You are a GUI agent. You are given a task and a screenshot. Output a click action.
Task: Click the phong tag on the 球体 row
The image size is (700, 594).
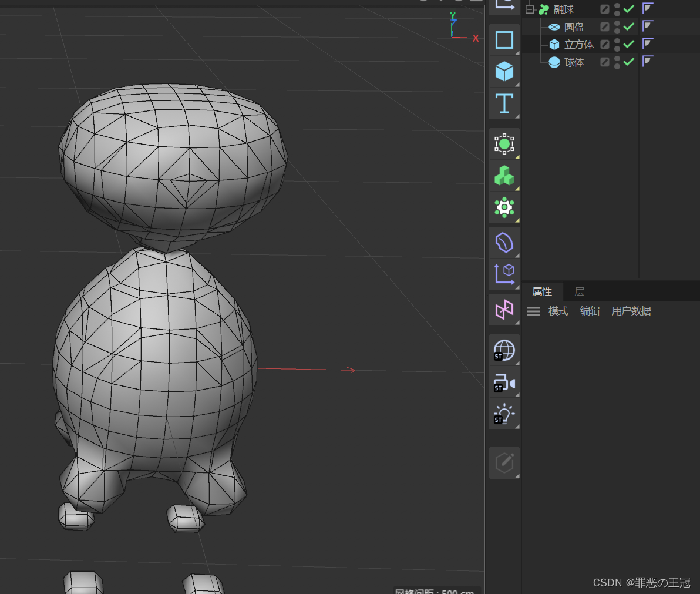pos(648,61)
